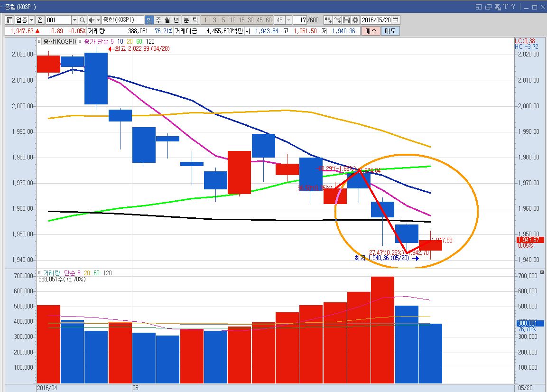Click the text T icon in title bar
Viewport: 547px width, 392px height.
click(506, 7)
